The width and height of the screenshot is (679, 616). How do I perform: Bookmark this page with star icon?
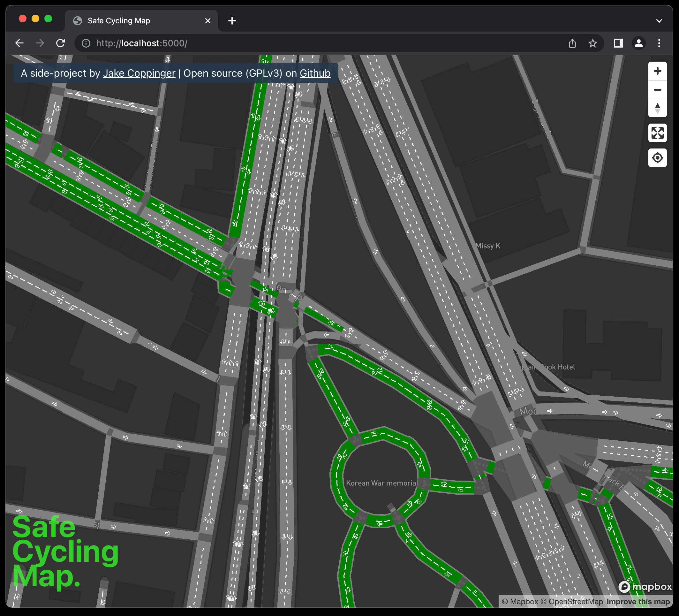coord(592,43)
